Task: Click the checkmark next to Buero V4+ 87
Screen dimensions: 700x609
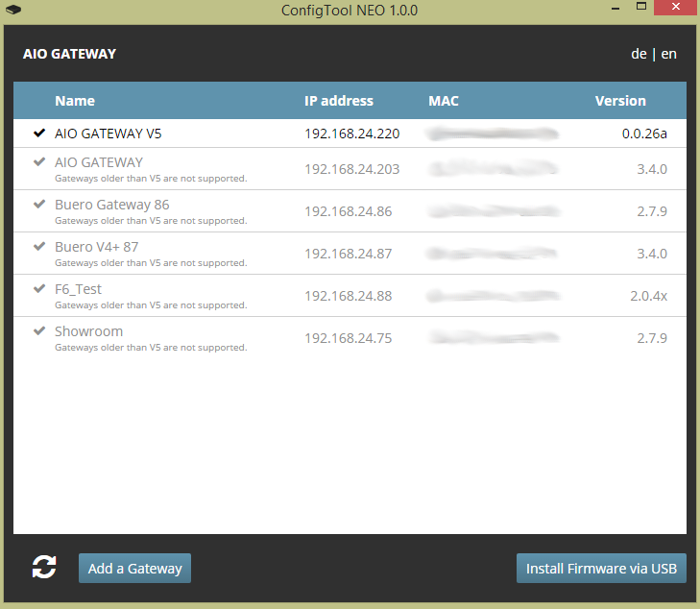Action: click(x=39, y=247)
